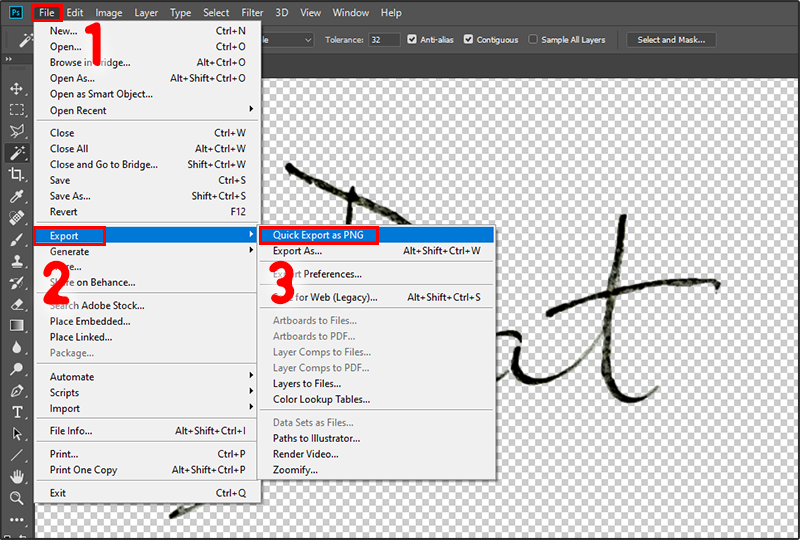
Task: Choose Open as Smart Object...
Action: 147,94
